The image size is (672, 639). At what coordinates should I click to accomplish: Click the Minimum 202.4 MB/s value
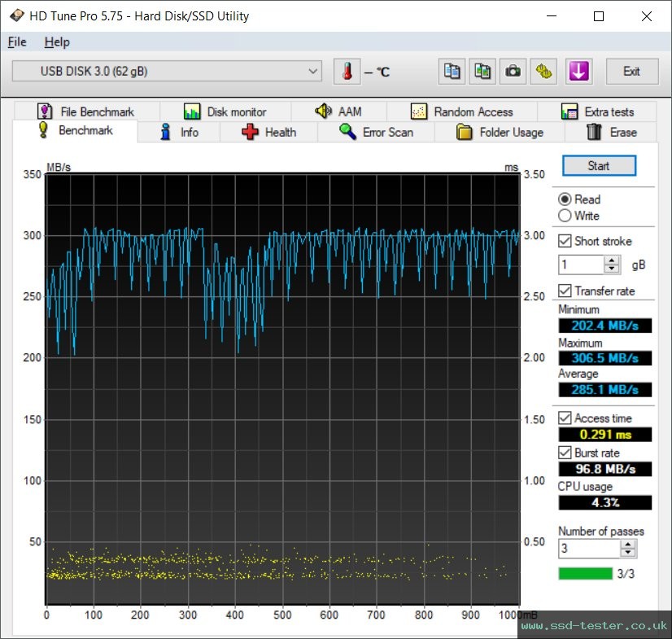604,326
